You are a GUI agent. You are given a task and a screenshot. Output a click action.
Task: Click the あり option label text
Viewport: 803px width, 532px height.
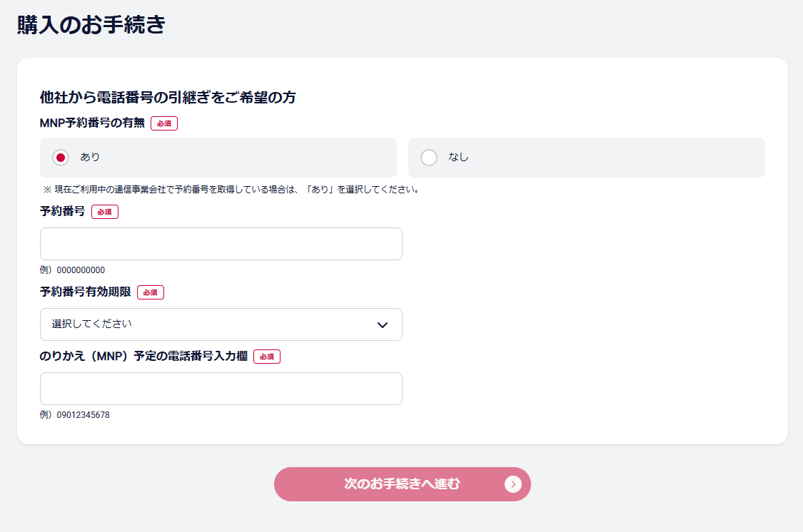tap(90, 158)
